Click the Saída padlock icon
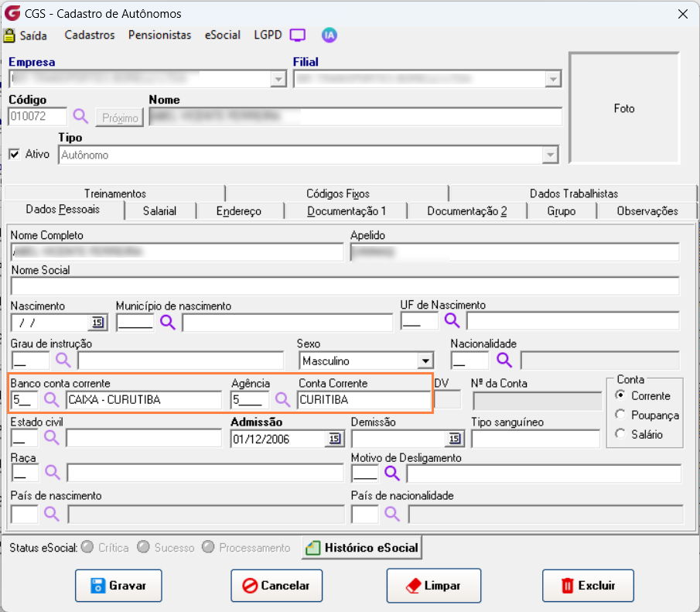Image resolution: width=700 pixels, height=612 pixels. 9,36
